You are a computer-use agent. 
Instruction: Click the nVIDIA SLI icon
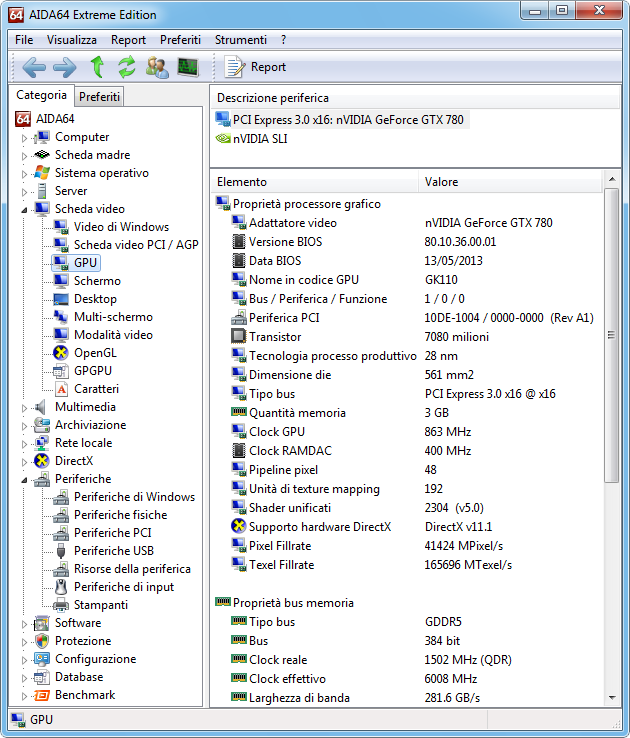pyautogui.click(x=223, y=138)
